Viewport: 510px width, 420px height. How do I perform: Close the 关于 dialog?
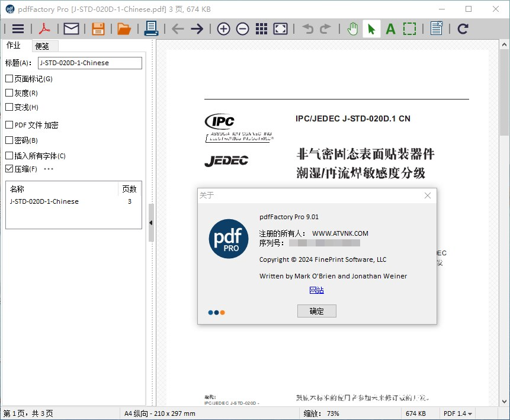[x=428, y=195]
